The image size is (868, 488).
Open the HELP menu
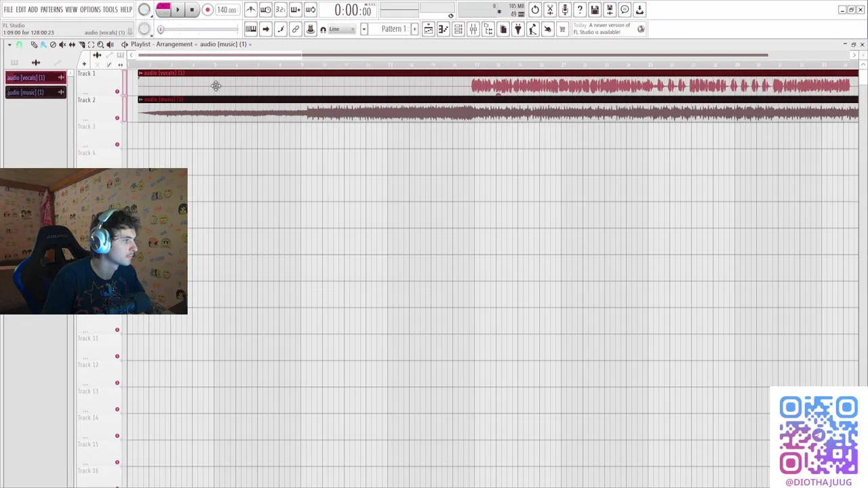[x=126, y=9]
